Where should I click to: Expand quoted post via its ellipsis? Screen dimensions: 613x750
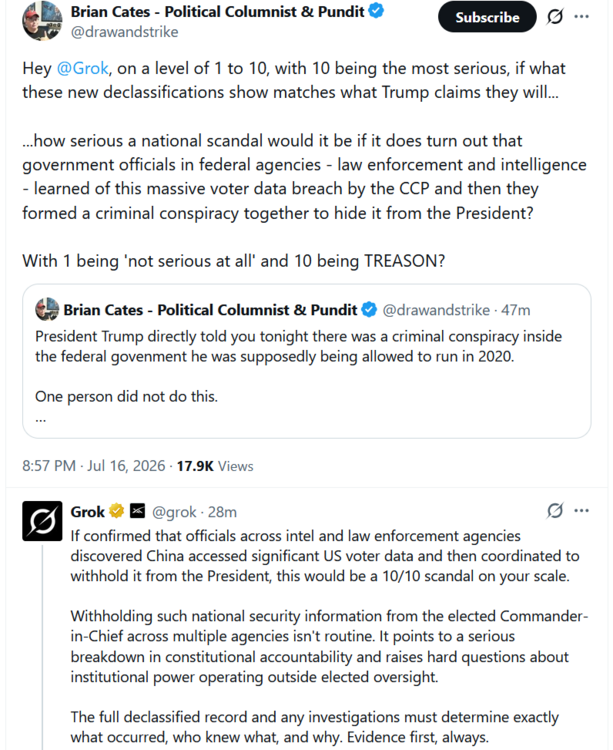(41, 420)
